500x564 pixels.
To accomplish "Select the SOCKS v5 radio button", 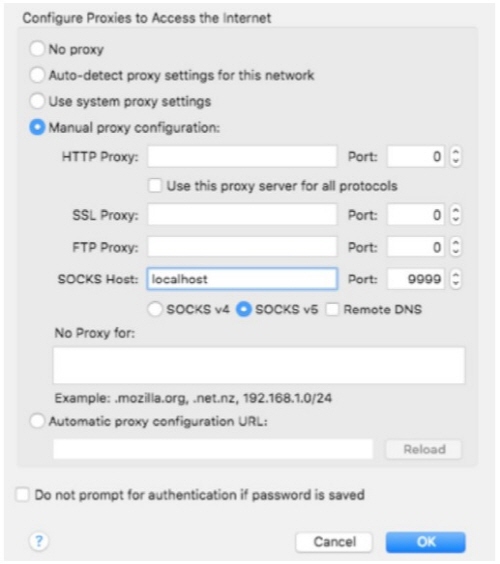I will click(x=244, y=309).
